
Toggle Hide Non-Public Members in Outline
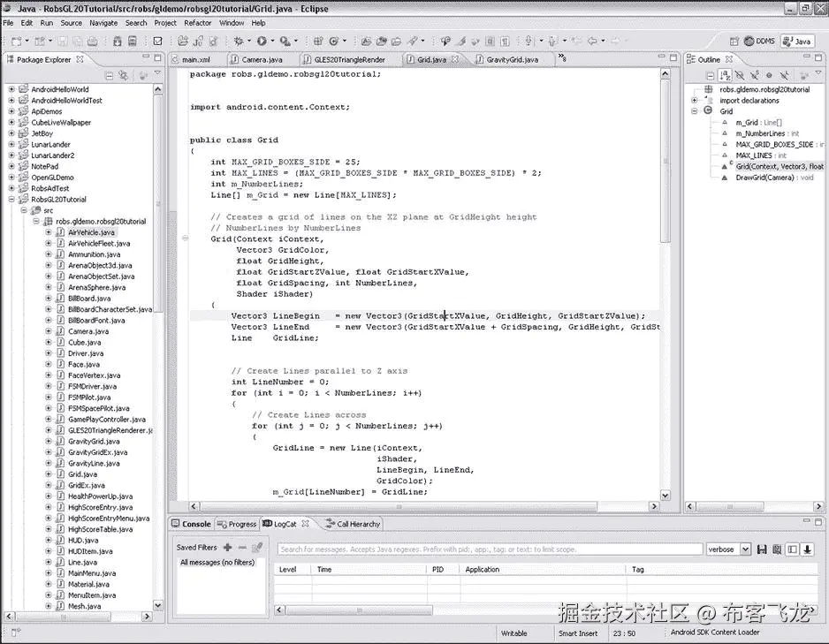tap(770, 75)
